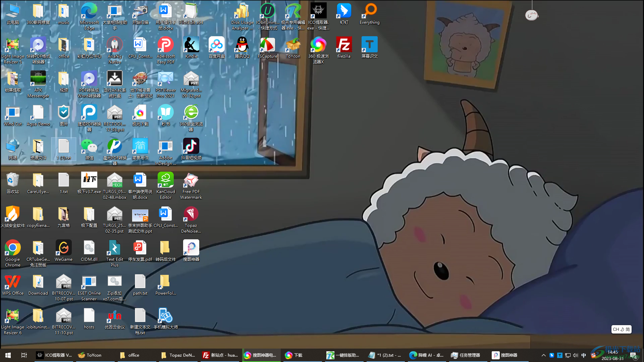Launch the Wind Cut shortcut
Viewport: 644px width, 362px height.
pos(13,115)
